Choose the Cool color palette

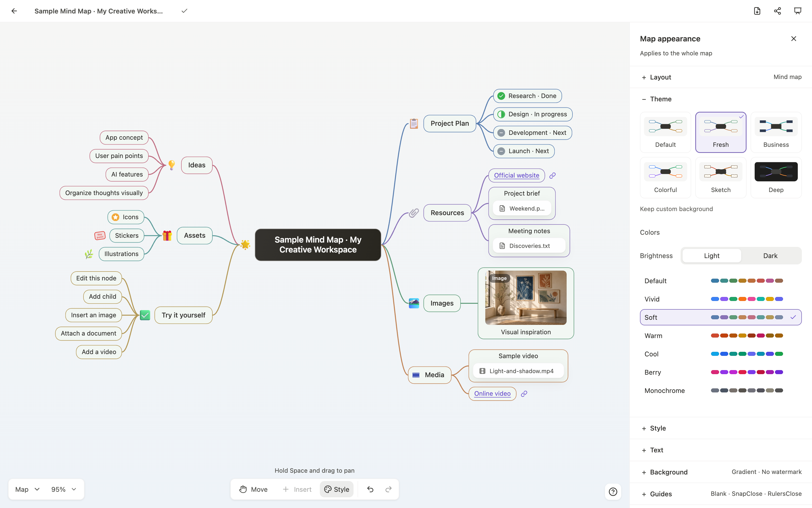click(720, 354)
